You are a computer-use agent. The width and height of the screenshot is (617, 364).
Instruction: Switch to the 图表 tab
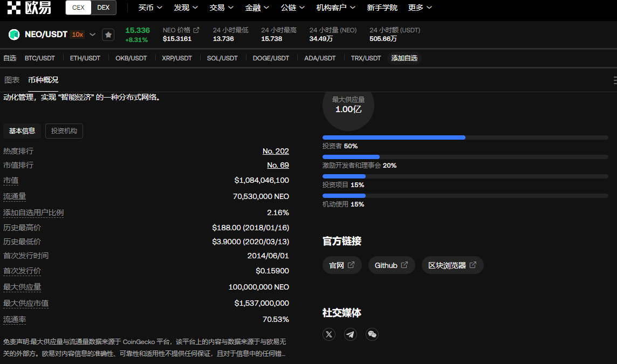pos(12,80)
